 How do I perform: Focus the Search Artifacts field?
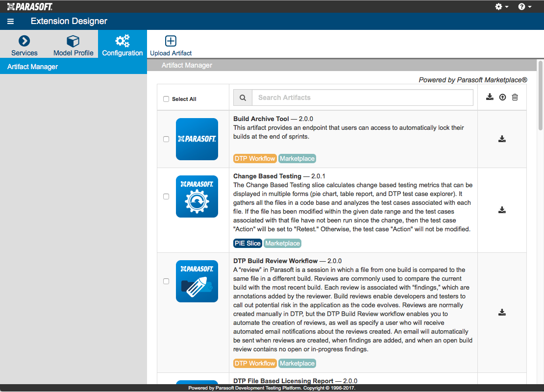pos(363,98)
